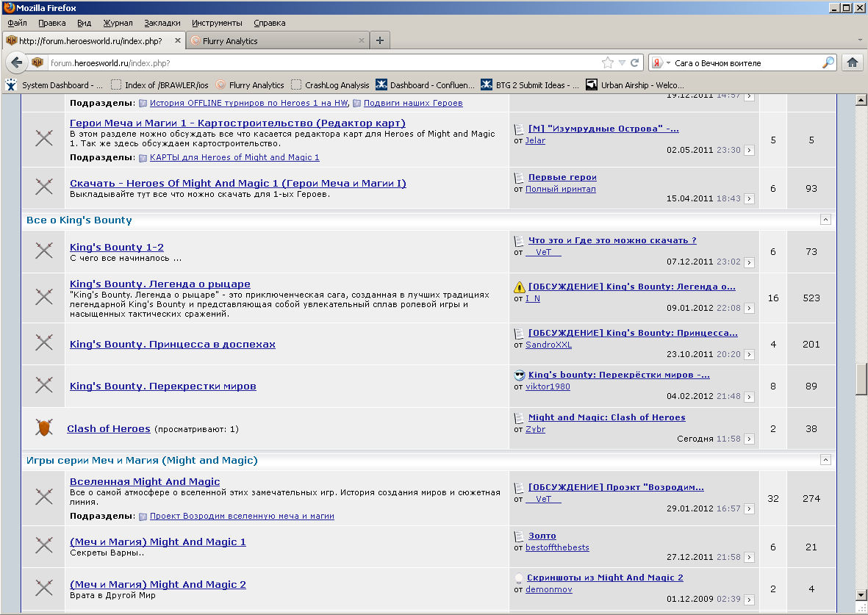Open (Меч и Магия) Might And Magic 2 forum

point(158,585)
